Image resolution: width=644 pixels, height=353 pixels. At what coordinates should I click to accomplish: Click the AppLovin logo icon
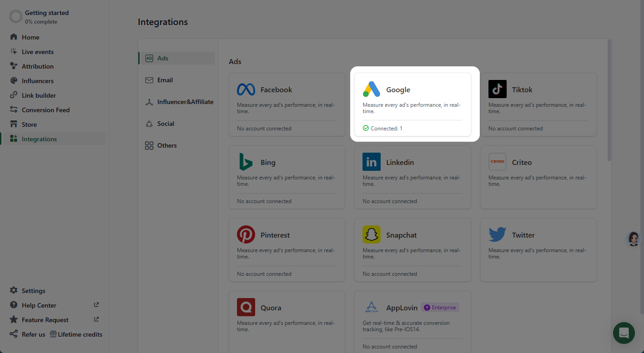372,307
